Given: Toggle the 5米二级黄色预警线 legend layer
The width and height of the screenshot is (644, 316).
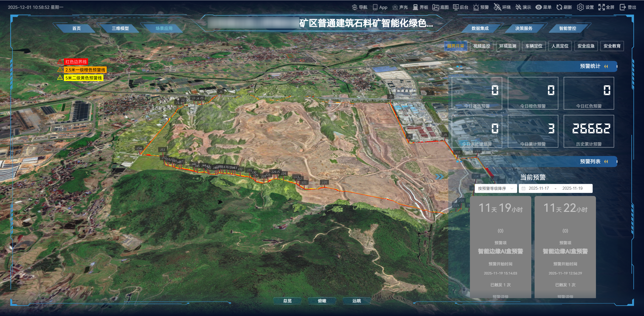Looking at the screenshot, I should pyautogui.click(x=84, y=78).
